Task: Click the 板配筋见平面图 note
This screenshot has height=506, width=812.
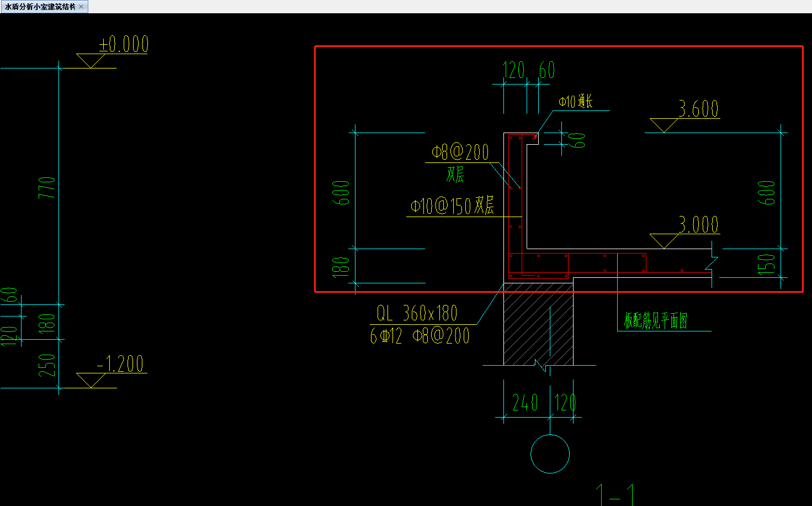Action: point(655,321)
